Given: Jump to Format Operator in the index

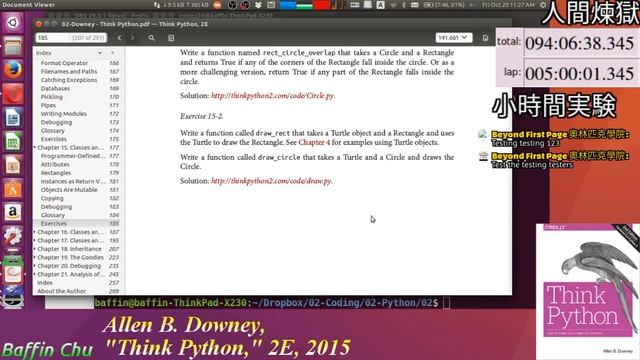Looking at the screenshot, I should coord(78,63).
